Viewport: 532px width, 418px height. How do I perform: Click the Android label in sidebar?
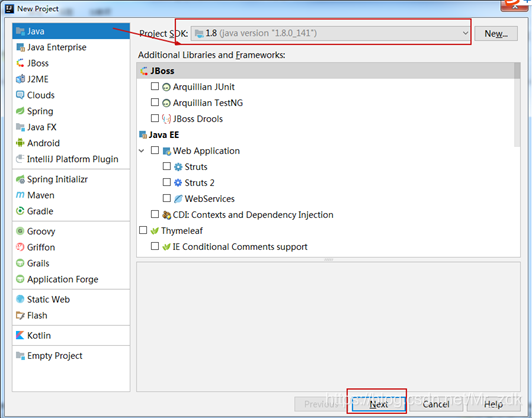pyautogui.click(x=43, y=143)
